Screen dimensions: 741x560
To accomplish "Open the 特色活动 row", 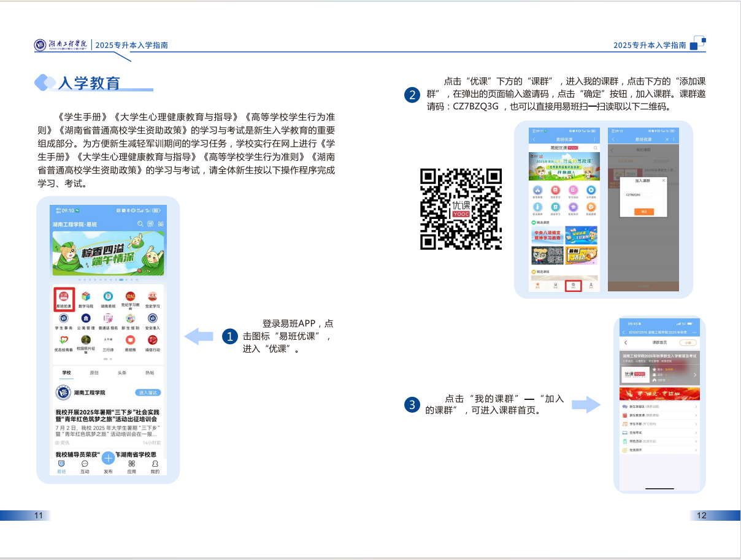I will coord(660,441).
